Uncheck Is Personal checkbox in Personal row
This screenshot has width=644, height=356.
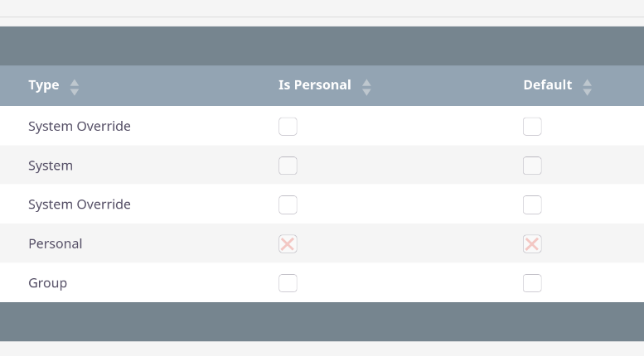[x=288, y=243]
